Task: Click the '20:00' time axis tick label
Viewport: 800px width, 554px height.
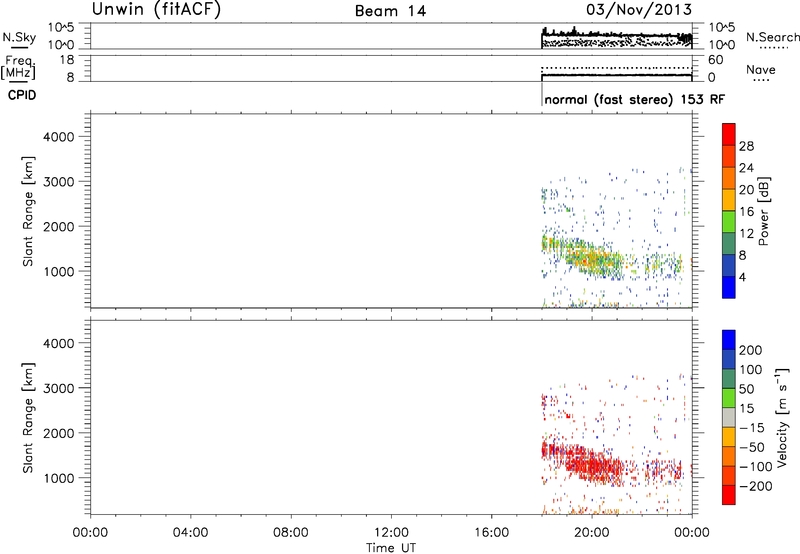Action: click(x=591, y=533)
